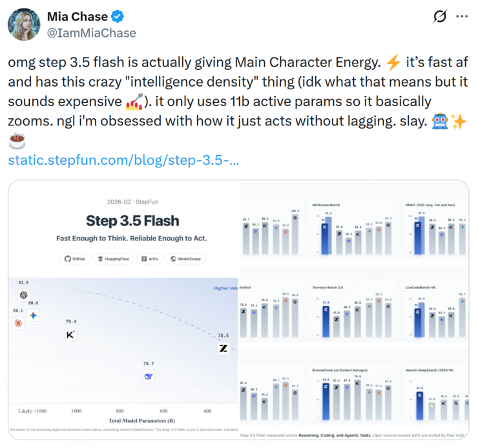The width and height of the screenshot is (478, 448).
Task: Open the Grok icon on the post
Action: (x=439, y=17)
